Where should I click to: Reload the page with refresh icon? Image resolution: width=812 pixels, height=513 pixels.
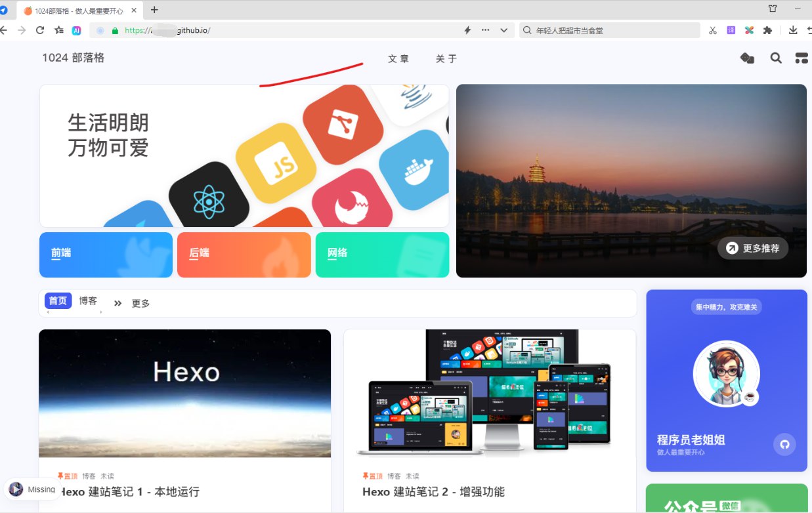40,30
